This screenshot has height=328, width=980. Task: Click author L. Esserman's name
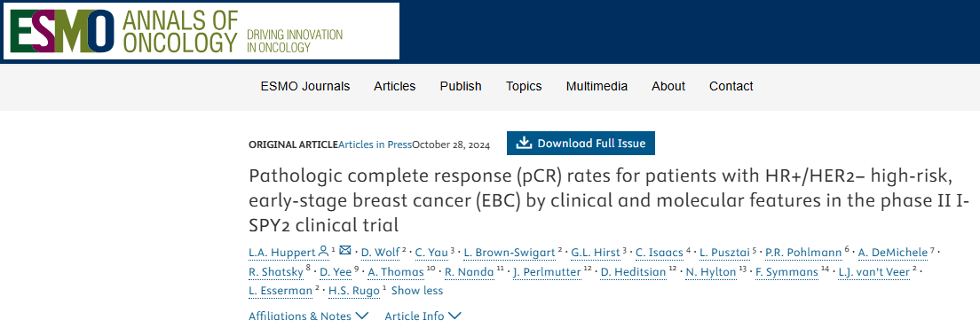(x=280, y=291)
